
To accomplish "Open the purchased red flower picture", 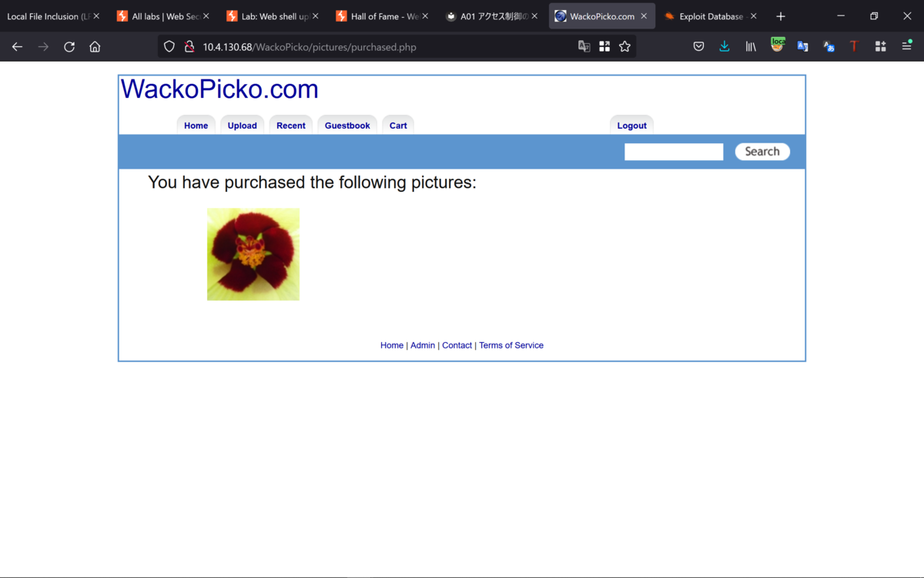I will tap(253, 254).
